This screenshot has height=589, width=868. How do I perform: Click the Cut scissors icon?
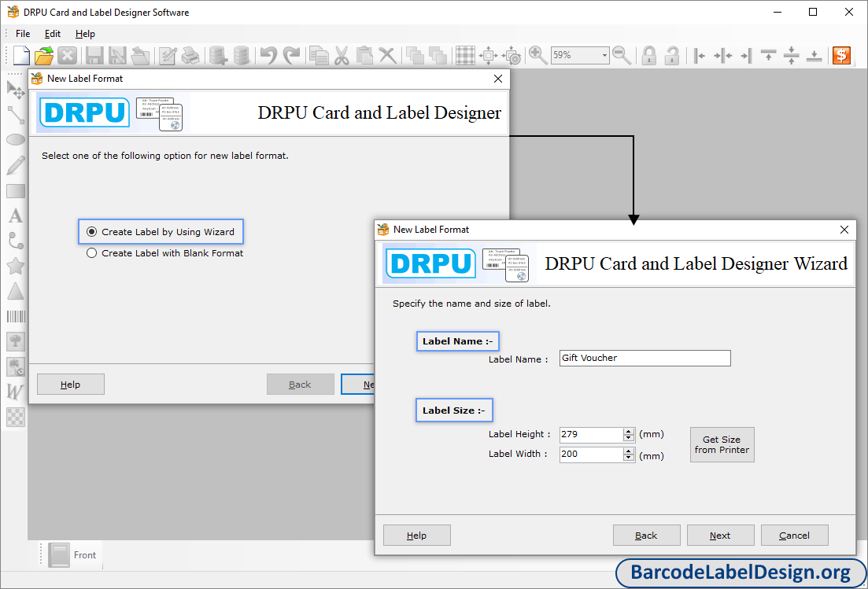click(342, 55)
